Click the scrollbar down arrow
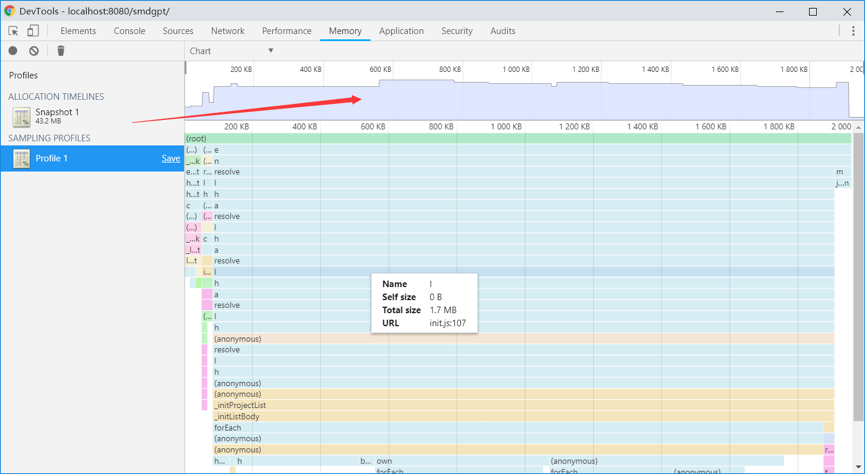Image resolution: width=865 pixels, height=474 pixels. pyautogui.click(x=858, y=467)
